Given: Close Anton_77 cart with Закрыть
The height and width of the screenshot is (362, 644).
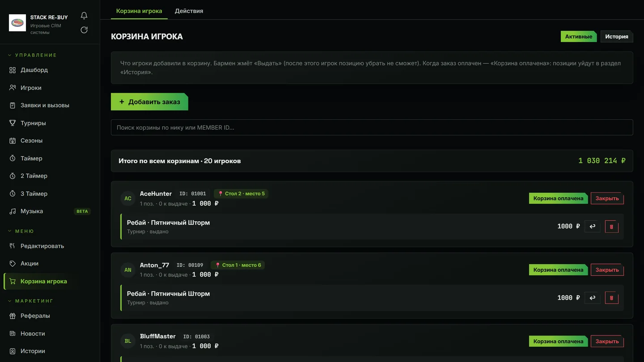Looking at the screenshot, I should click(607, 270).
